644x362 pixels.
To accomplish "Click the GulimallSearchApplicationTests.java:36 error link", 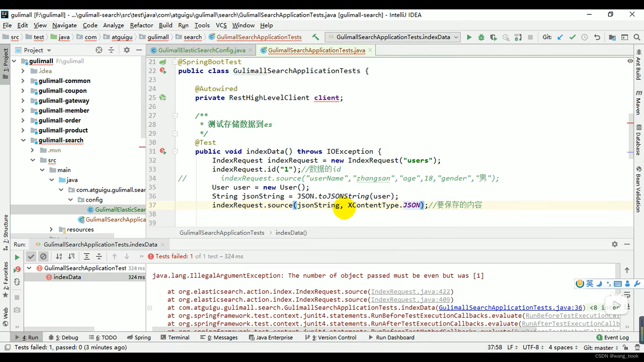I will click(x=511, y=307).
